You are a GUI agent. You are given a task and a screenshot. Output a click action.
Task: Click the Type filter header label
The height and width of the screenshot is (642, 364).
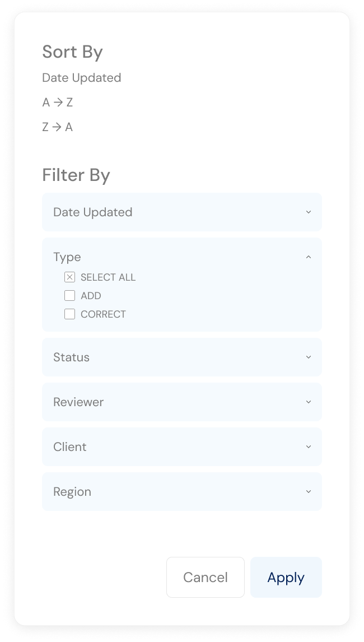click(67, 257)
